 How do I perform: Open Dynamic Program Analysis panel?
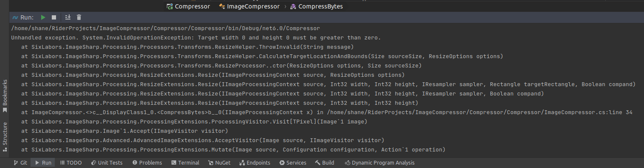[x=380, y=162]
